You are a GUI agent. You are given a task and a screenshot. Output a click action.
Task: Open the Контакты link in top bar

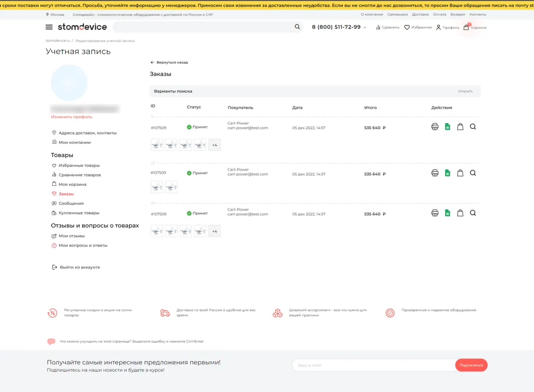478,15
